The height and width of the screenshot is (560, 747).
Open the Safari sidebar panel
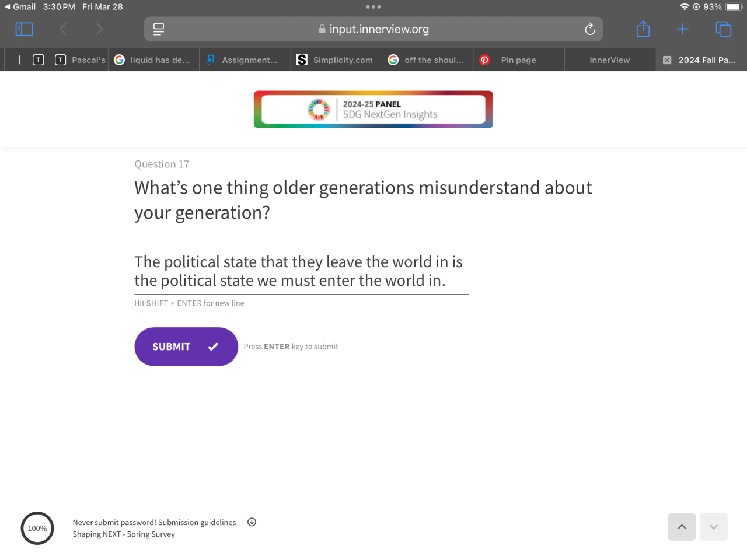pos(24,29)
